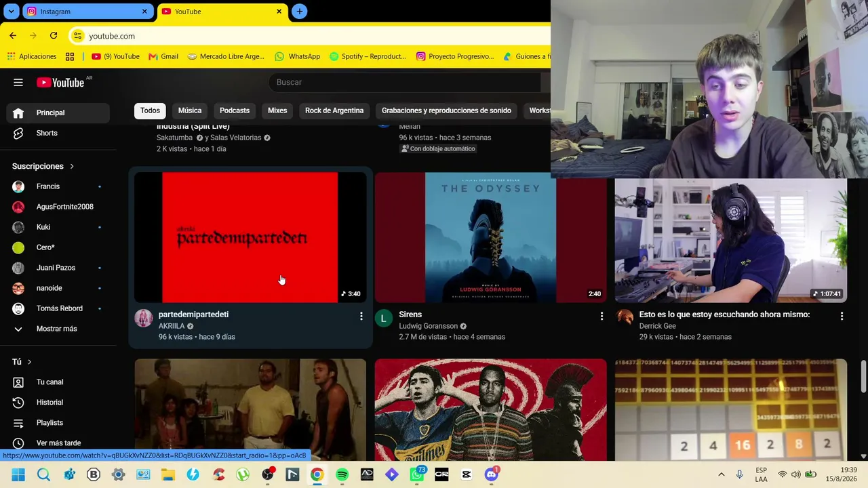Open the Francis subscription channel
This screenshot has height=488, width=868.
click(x=58, y=186)
